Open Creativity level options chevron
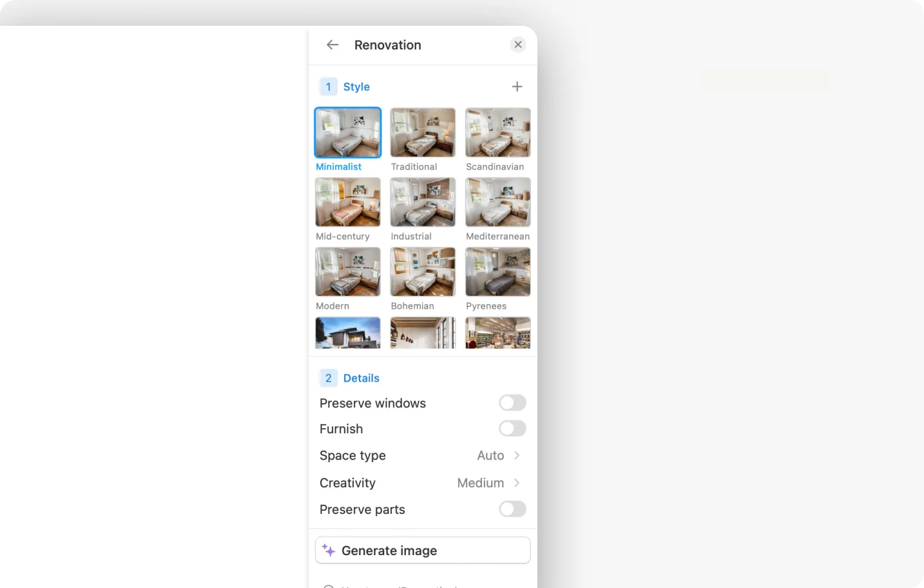Viewport: 924px width, 588px height. (517, 483)
